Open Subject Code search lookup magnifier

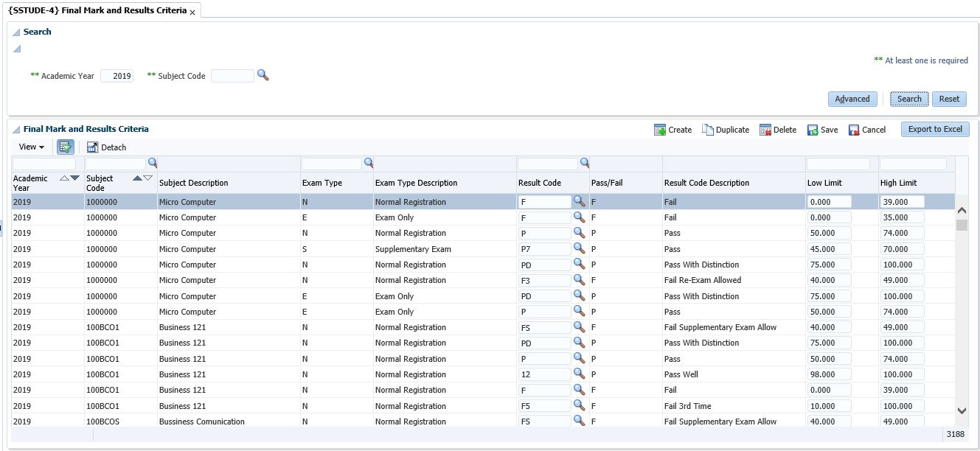click(263, 75)
